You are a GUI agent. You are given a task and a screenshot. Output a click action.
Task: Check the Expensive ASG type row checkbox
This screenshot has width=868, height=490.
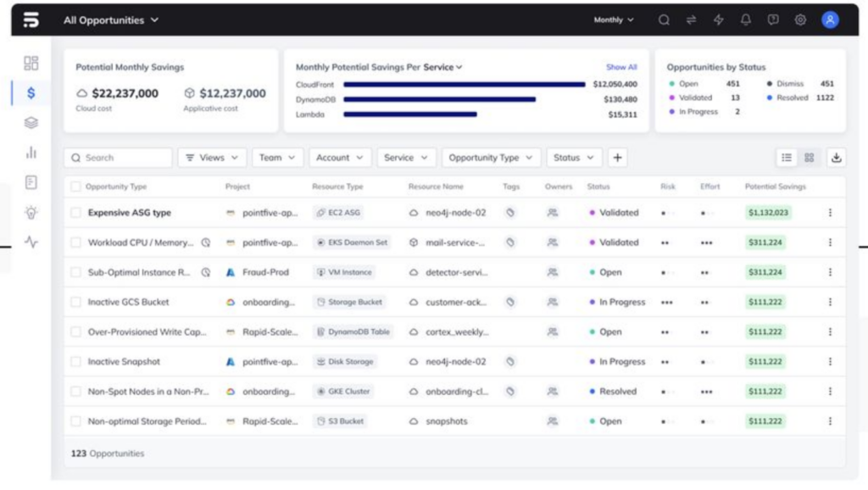pyautogui.click(x=75, y=212)
